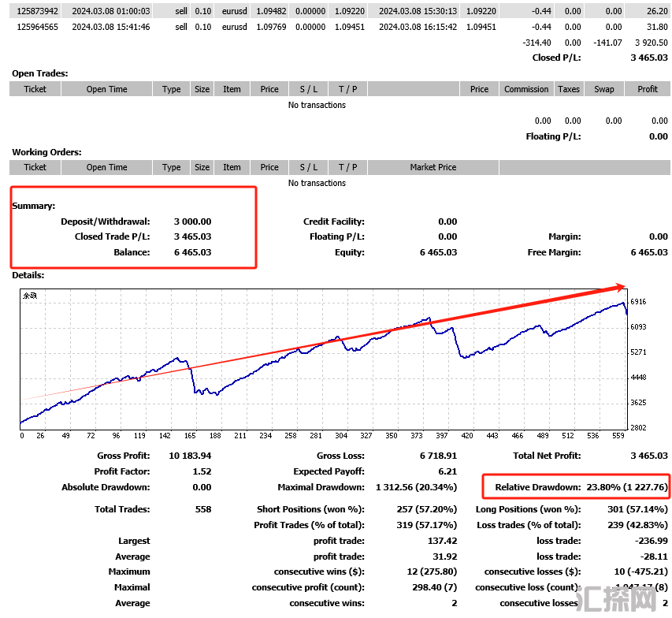Click close time 2024.03.08 16:15:42
Viewport: 672px width, 618px height.
click(x=418, y=27)
